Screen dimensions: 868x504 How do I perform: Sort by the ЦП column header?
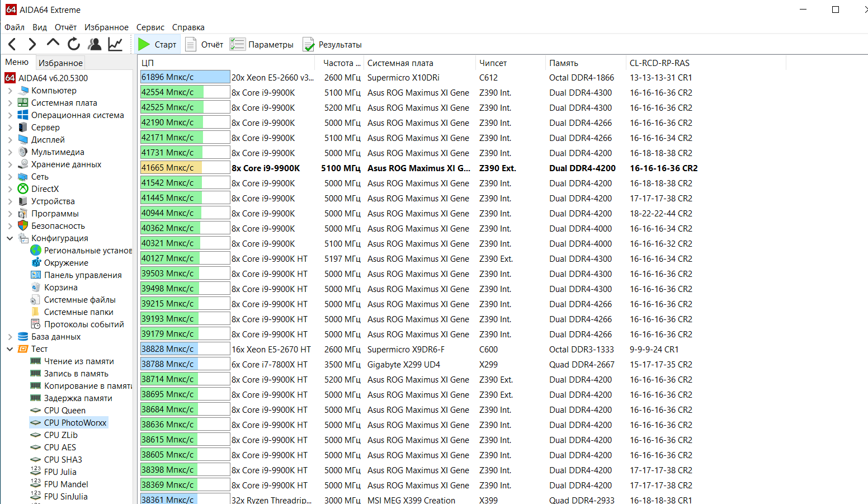(226, 63)
